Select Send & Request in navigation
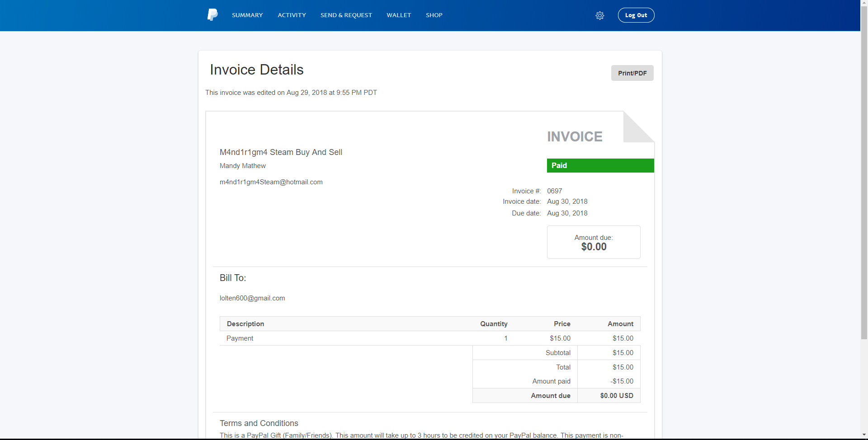The height and width of the screenshot is (440, 868). click(346, 15)
